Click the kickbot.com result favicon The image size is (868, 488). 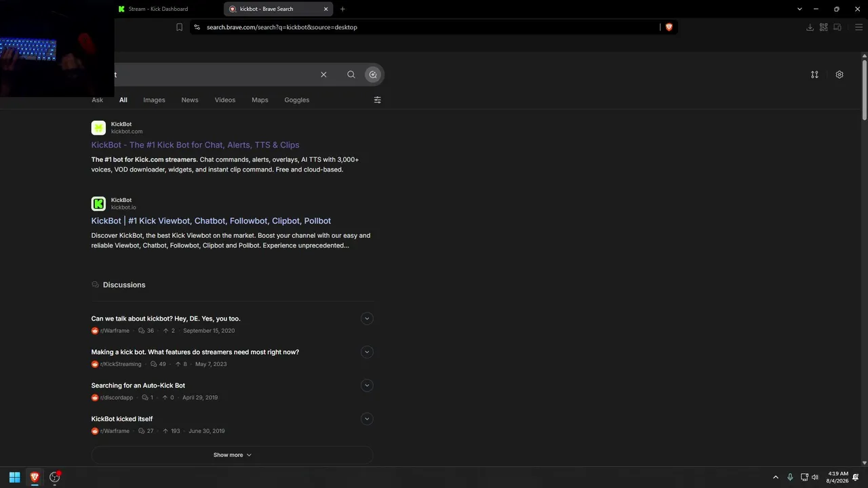pyautogui.click(x=98, y=127)
